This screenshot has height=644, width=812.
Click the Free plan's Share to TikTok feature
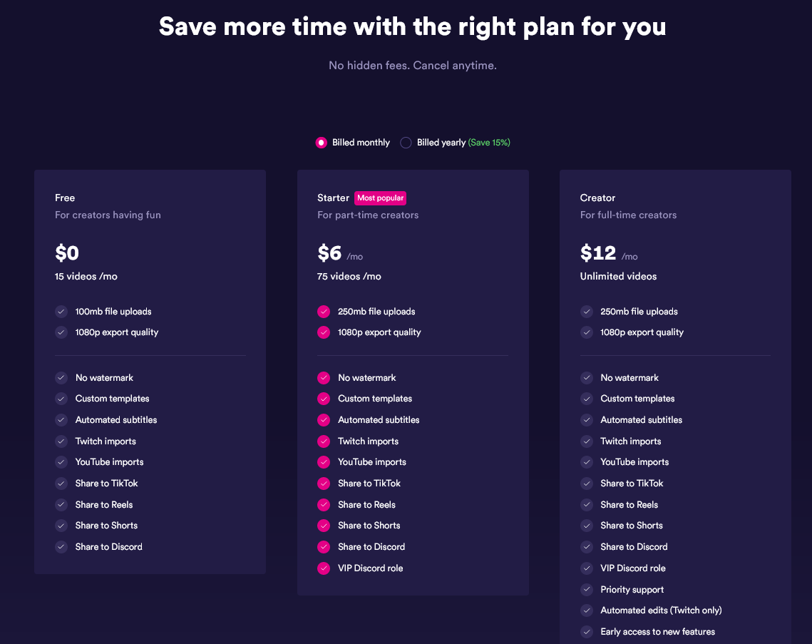point(106,484)
